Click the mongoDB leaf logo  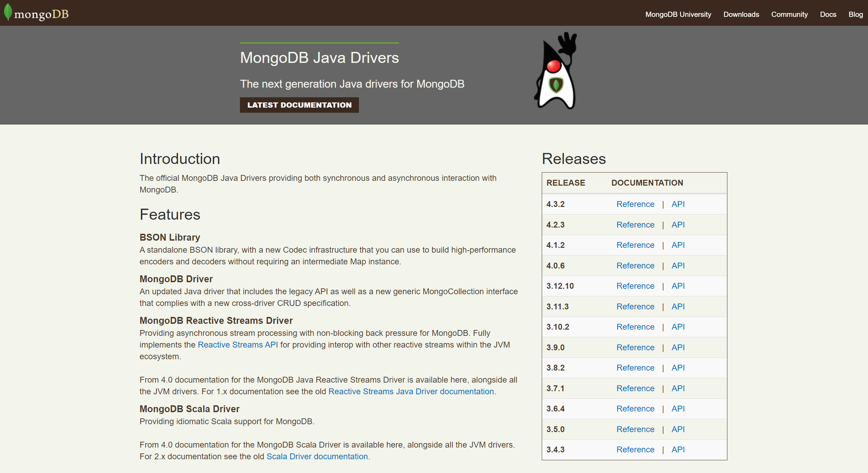[x=36, y=13]
